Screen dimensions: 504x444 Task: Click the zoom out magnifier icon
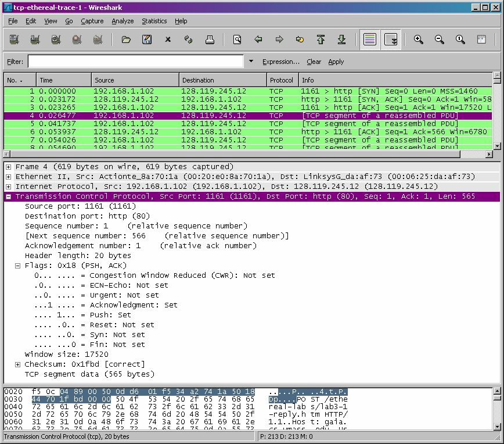[x=439, y=40]
